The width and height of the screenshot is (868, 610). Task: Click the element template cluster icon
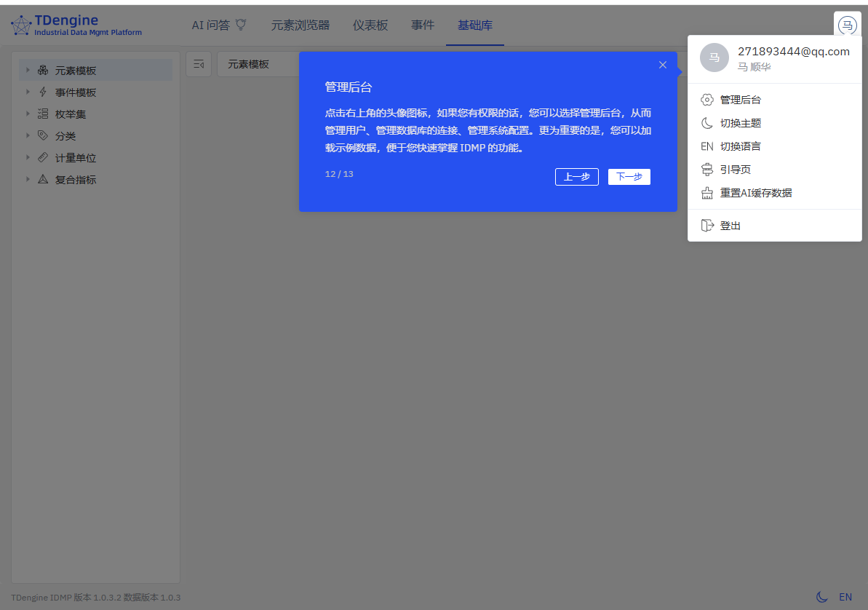click(43, 70)
